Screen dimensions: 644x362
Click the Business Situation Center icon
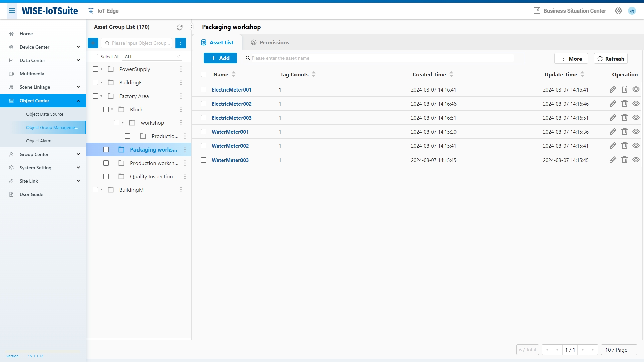[x=537, y=11]
